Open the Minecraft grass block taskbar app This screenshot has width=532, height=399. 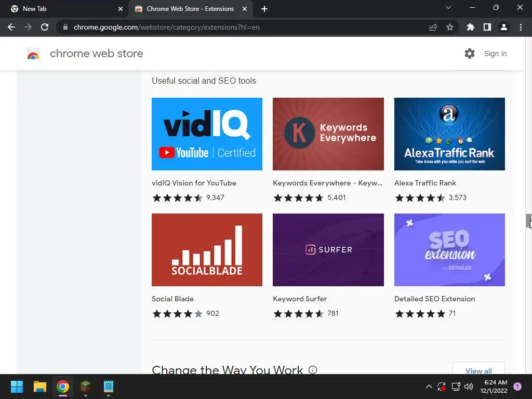click(x=86, y=387)
